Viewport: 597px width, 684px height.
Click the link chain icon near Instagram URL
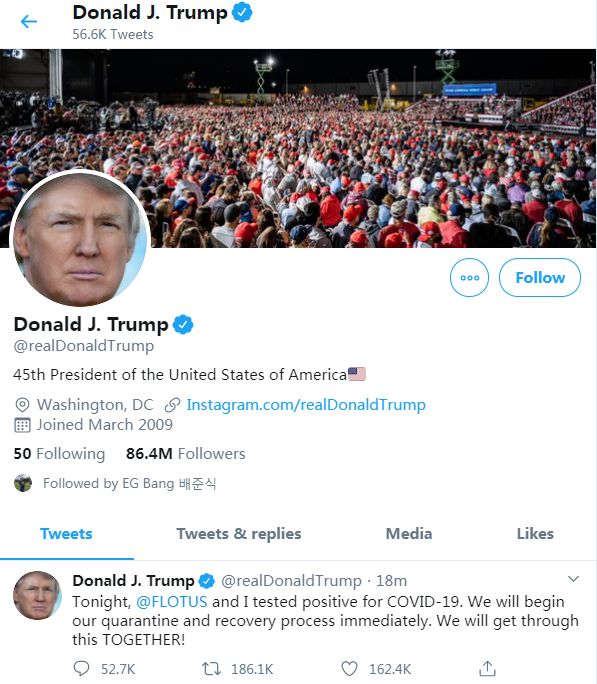point(172,405)
